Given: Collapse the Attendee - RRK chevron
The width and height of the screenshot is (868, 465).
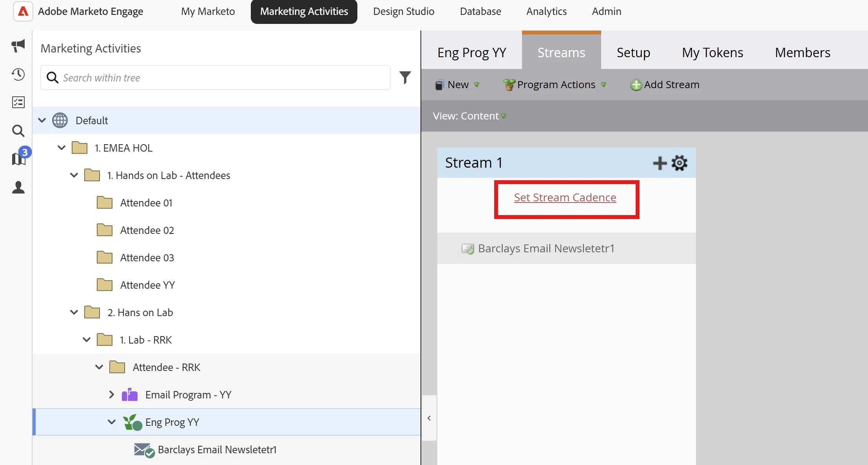Looking at the screenshot, I should click(99, 367).
